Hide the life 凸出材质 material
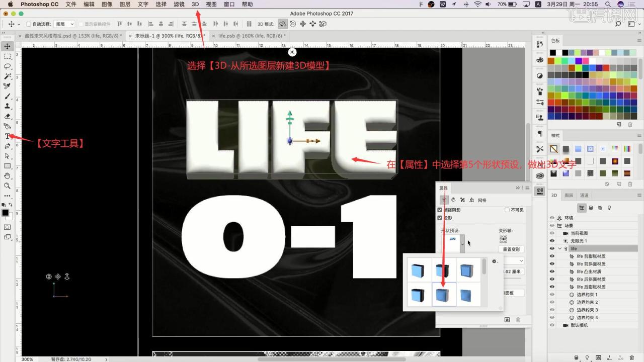Viewport: 644px width, 362px height. [552, 271]
